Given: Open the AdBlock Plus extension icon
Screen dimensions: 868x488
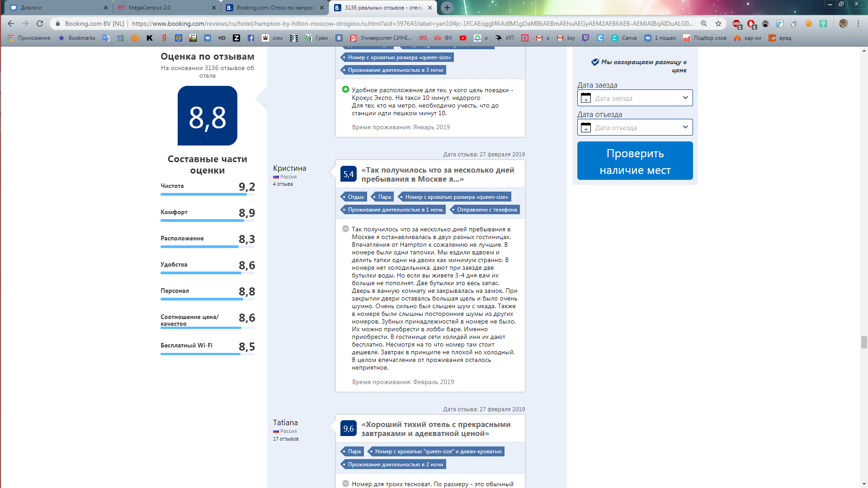Looking at the screenshot, I should click(737, 23).
